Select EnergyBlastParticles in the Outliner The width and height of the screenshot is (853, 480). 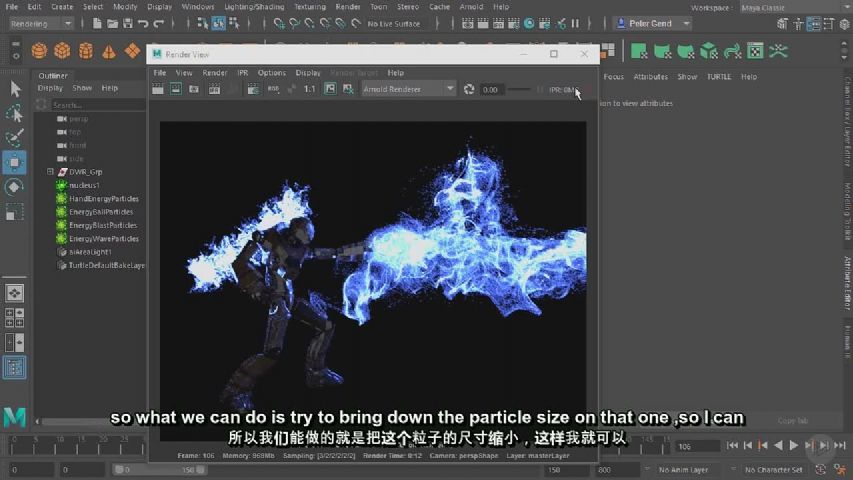click(103, 225)
